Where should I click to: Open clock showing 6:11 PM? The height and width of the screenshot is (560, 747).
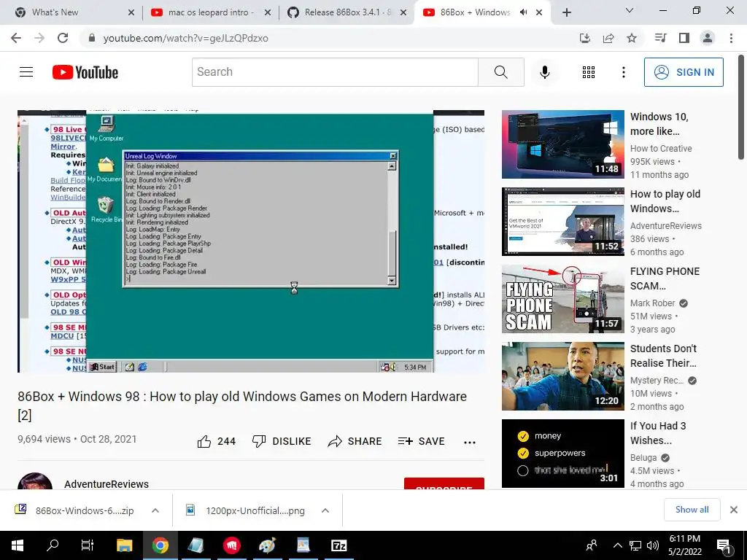click(684, 545)
